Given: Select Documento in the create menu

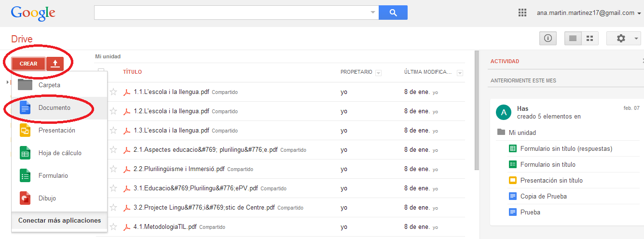Looking at the screenshot, I should (x=54, y=108).
